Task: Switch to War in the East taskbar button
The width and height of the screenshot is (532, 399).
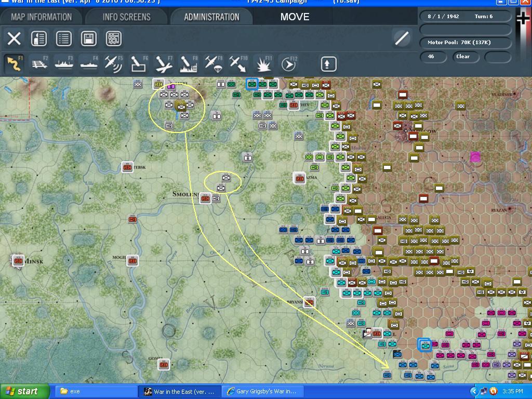Action: pyautogui.click(x=180, y=391)
